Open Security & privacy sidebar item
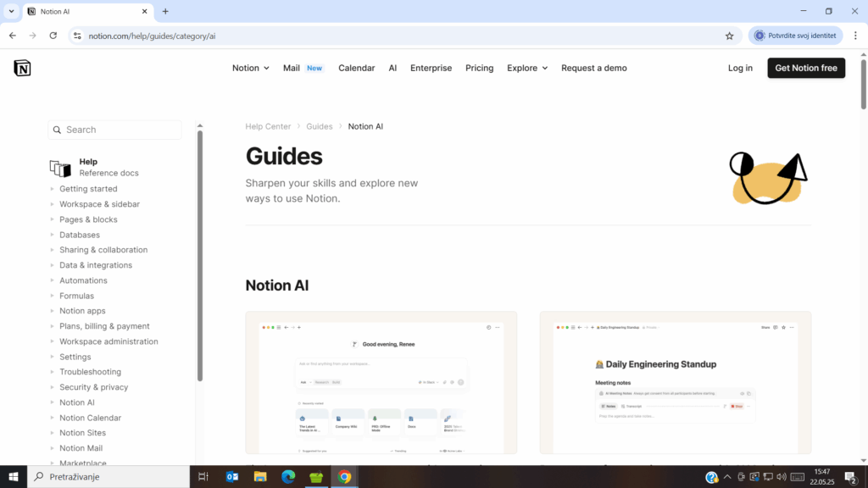Screen dimensions: 868x488 click(93, 387)
